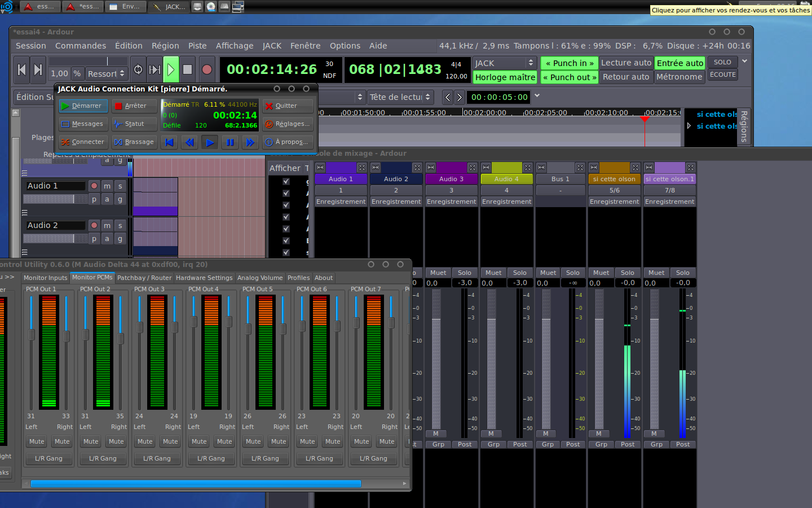Open the Fenêtre menu

(305, 46)
